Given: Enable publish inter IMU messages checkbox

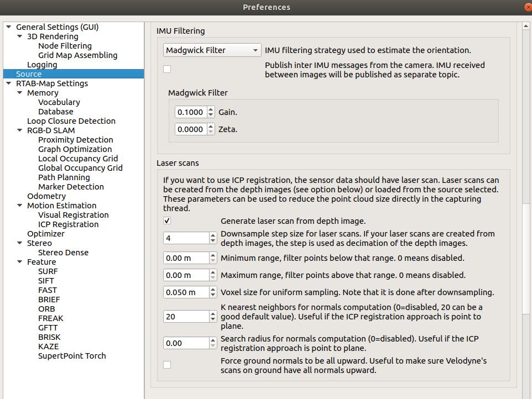Looking at the screenshot, I should pyautogui.click(x=167, y=69).
